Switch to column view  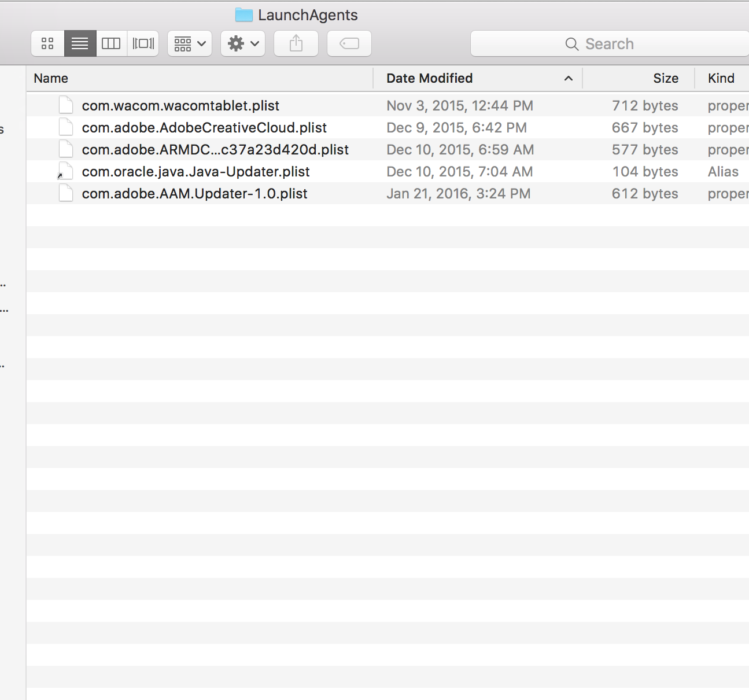point(111,43)
